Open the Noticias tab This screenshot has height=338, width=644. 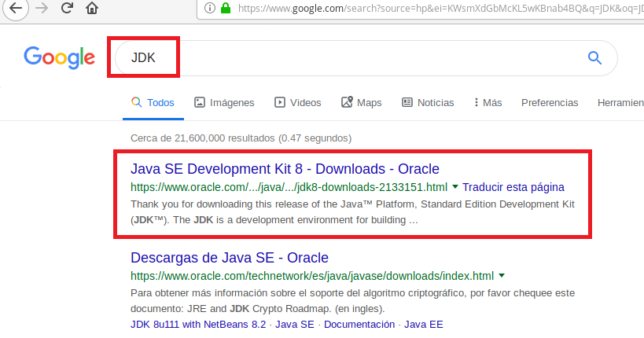[428, 102]
